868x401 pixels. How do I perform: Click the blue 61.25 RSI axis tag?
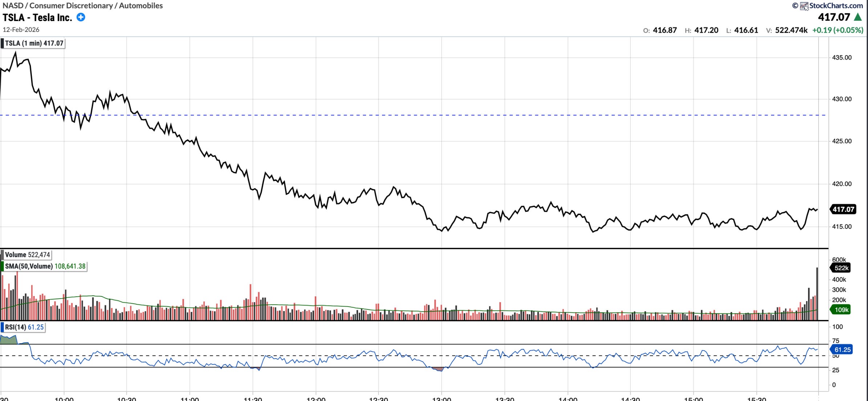842,349
